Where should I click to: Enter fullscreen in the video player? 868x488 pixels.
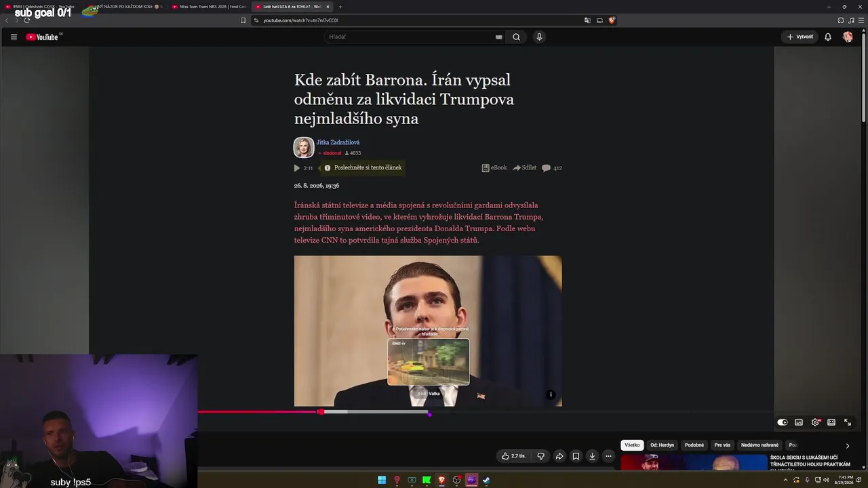[x=848, y=422]
